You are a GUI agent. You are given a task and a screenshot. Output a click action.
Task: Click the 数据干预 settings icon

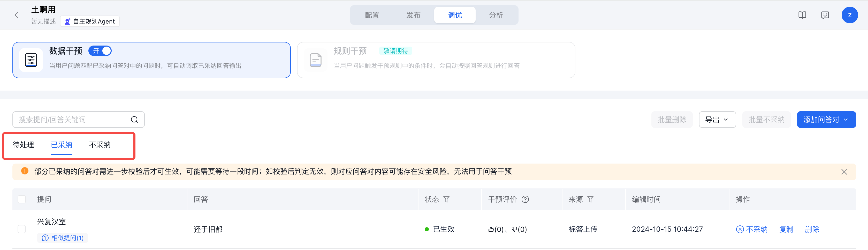pos(31,60)
